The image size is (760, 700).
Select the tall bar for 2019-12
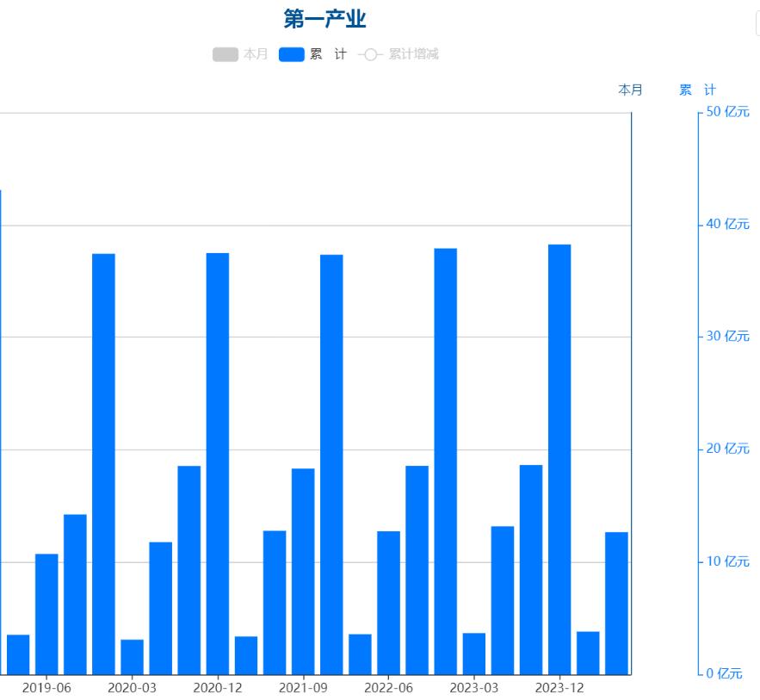tap(103, 463)
